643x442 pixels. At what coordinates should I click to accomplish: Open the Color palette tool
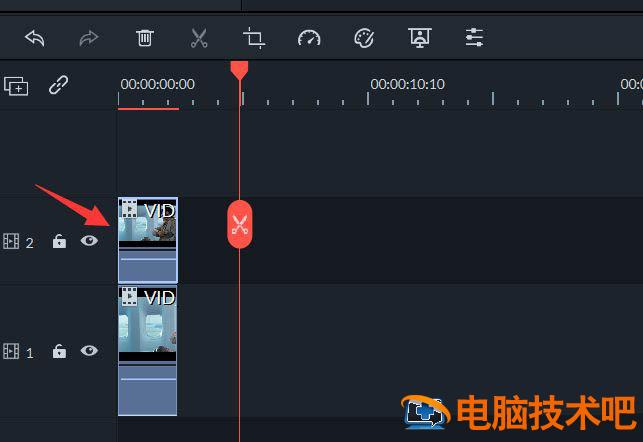click(x=364, y=38)
